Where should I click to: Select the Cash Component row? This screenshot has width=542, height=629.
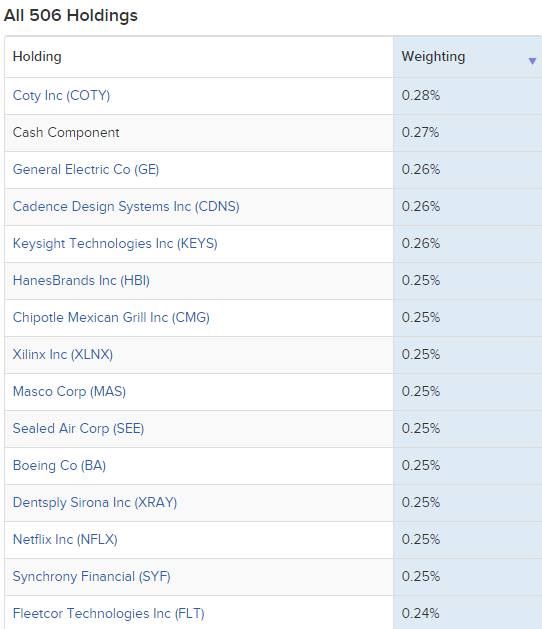tap(273, 133)
